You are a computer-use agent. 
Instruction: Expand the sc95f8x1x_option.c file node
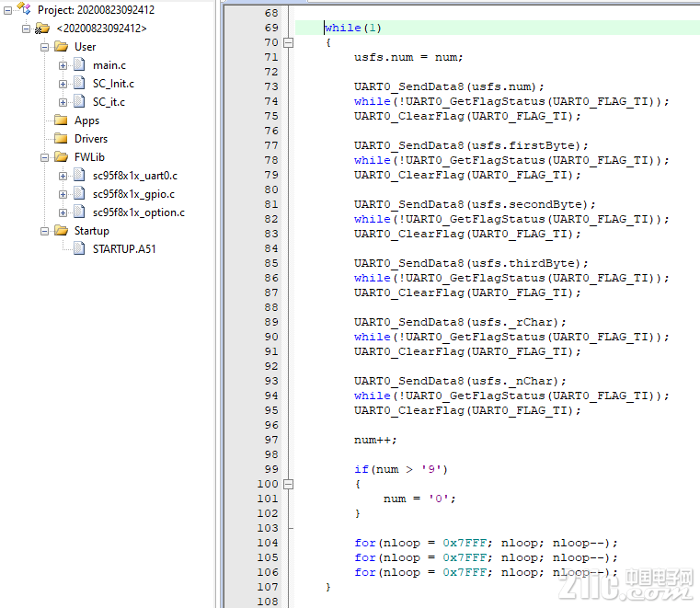coord(63,212)
